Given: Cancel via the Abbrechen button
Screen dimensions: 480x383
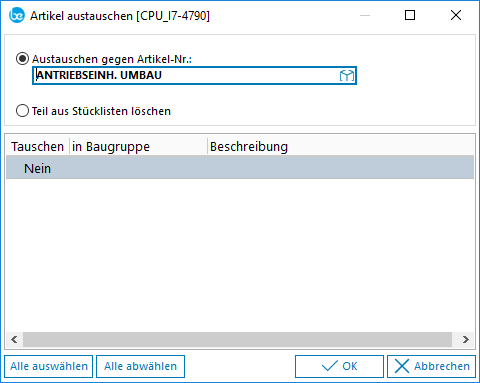Looking at the screenshot, I should (431, 366).
